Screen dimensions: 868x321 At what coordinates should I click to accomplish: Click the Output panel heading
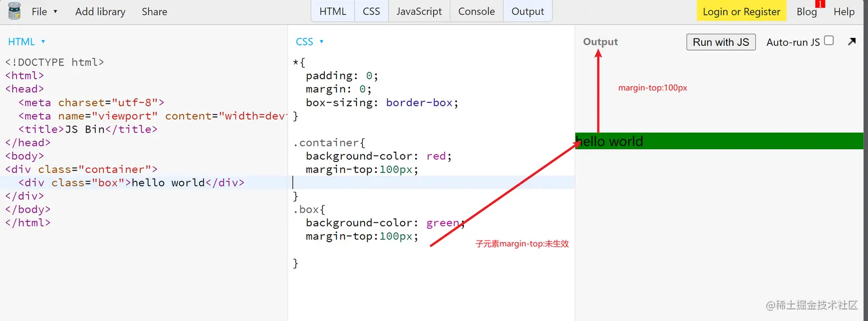[x=600, y=42]
